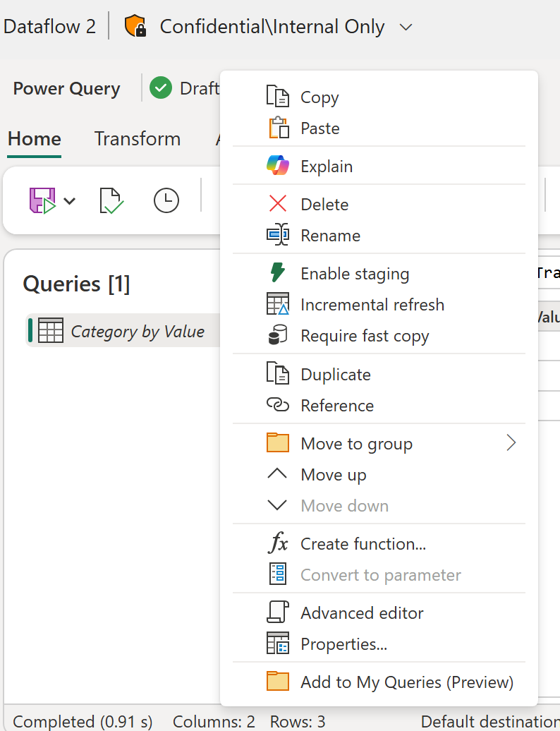Viewport: 560px width, 731px height.
Task: Click the green Enable staging lightning icon
Action: (x=278, y=273)
